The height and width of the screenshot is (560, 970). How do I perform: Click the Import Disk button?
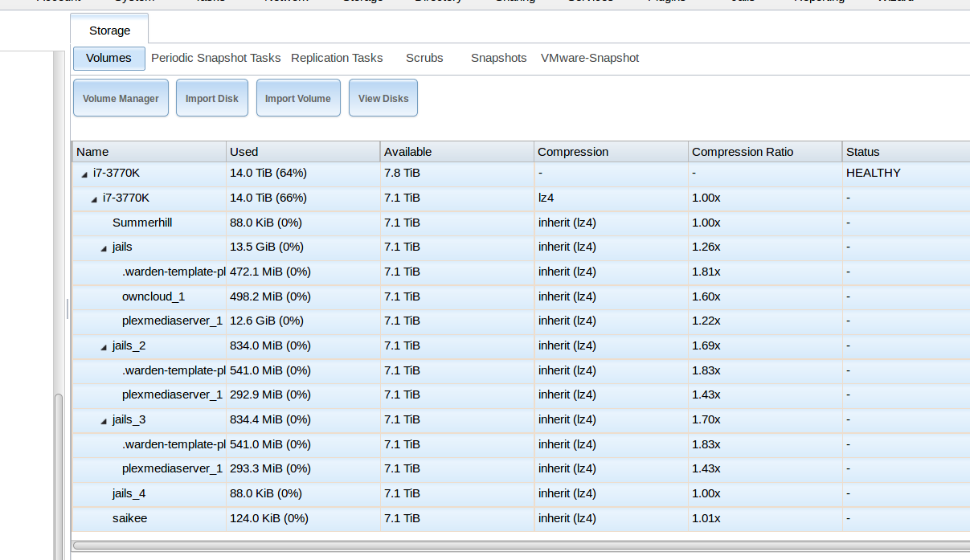click(212, 98)
